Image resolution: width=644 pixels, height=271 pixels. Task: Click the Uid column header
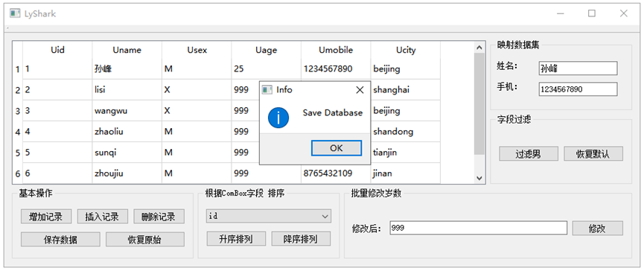(x=57, y=50)
